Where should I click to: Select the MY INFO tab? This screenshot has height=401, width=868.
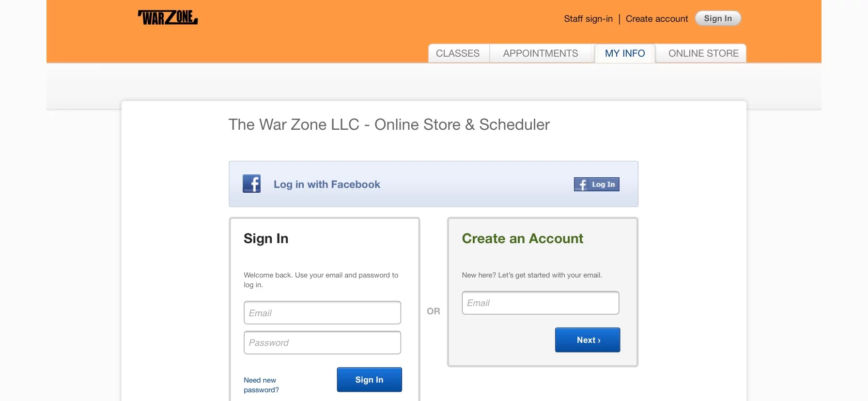tap(624, 53)
